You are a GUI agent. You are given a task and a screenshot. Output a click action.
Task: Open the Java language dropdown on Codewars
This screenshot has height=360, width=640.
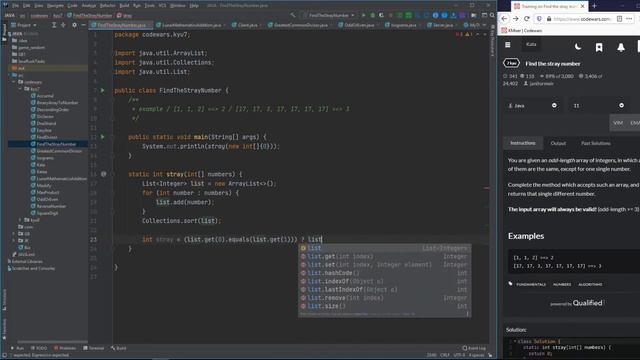pyautogui.click(x=532, y=105)
